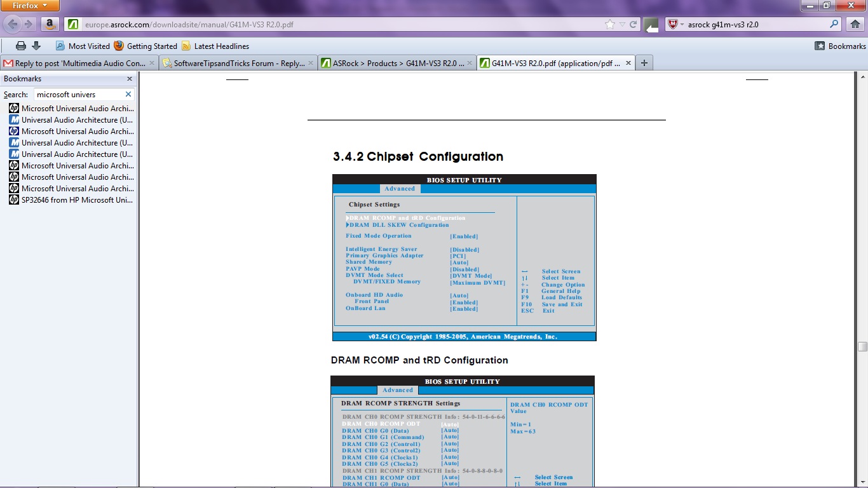Click the 'Front Panel' setting text
The width and height of the screenshot is (868, 488).
pyautogui.click(x=372, y=301)
